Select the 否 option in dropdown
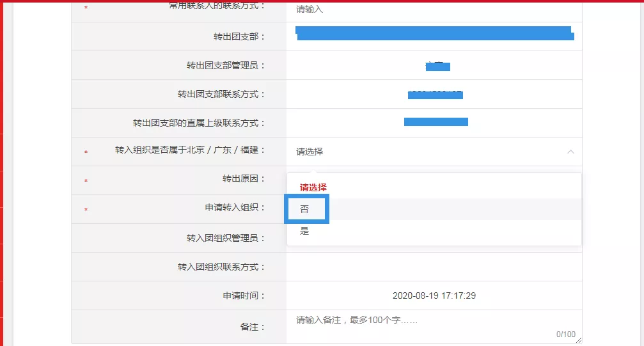 click(x=304, y=209)
